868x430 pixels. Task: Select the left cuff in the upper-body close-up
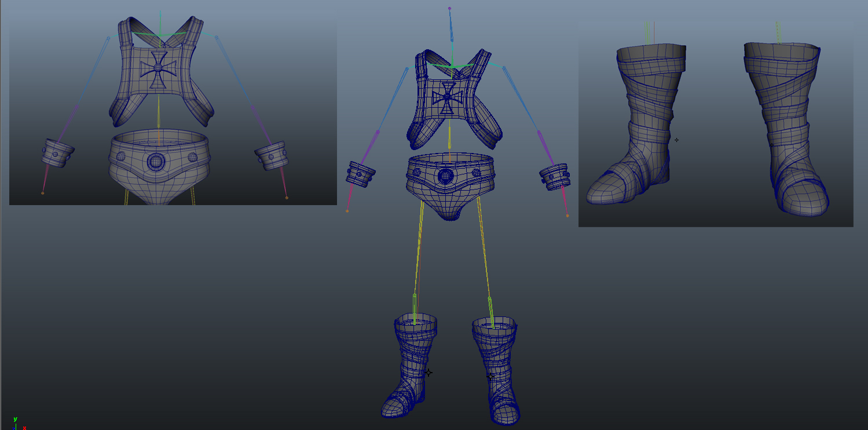tap(57, 154)
